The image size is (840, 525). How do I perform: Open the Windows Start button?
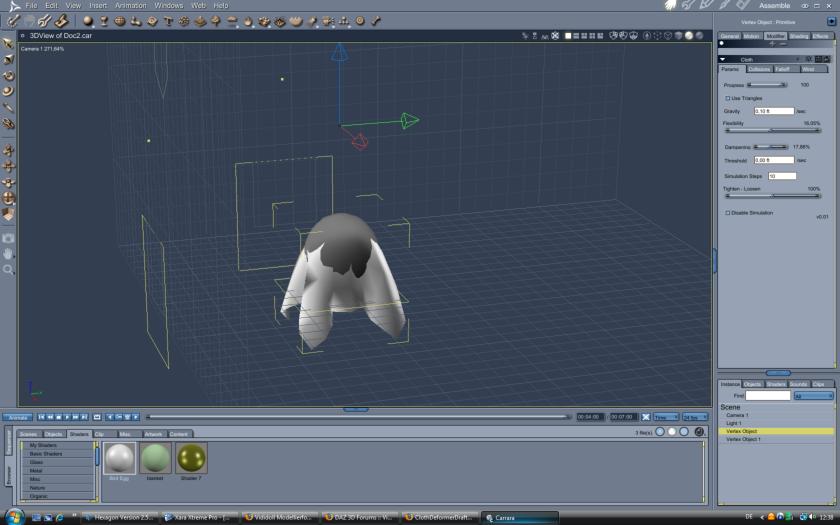tap(13, 517)
